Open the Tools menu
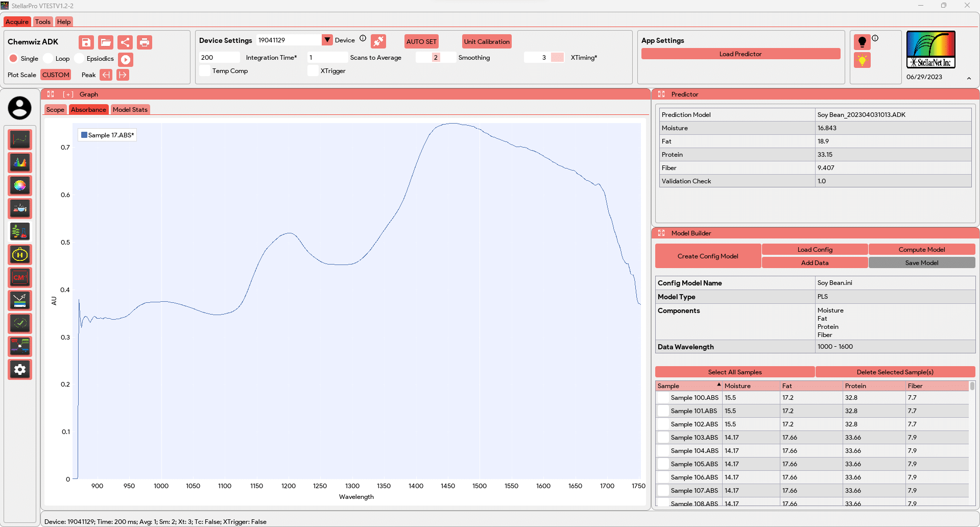 (x=43, y=22)
